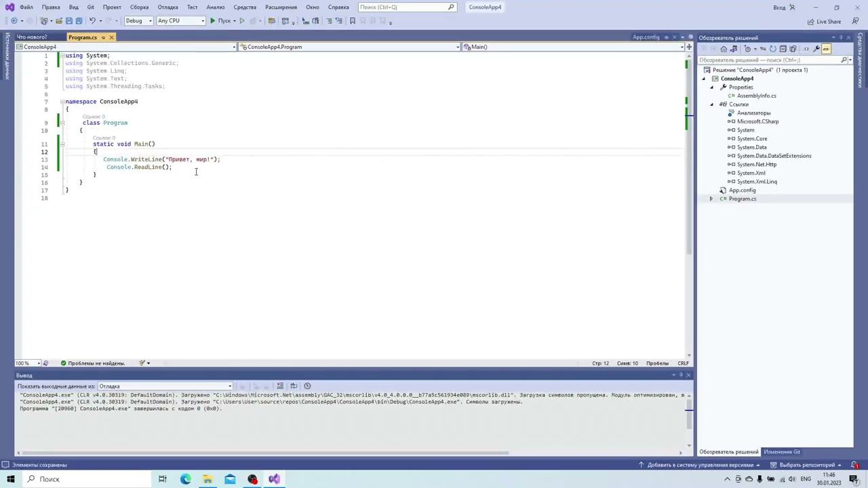Select the Анализаторы node

click(753, 113)
